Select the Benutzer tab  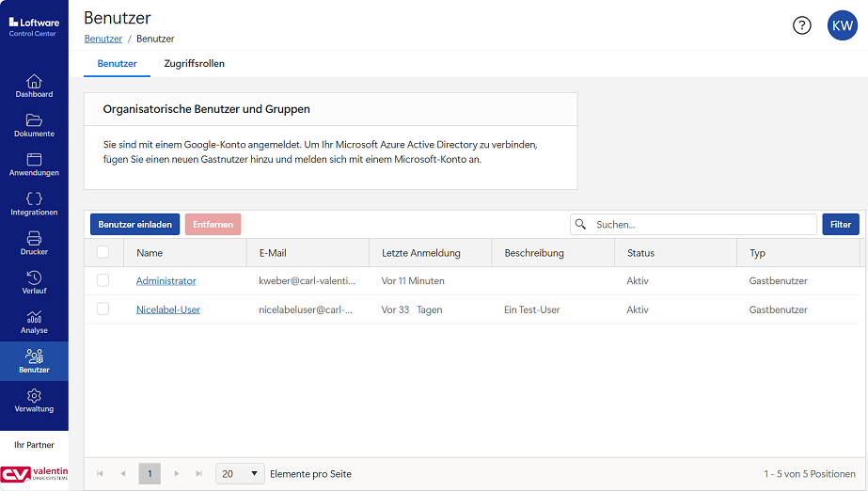(x=118, y=64)
